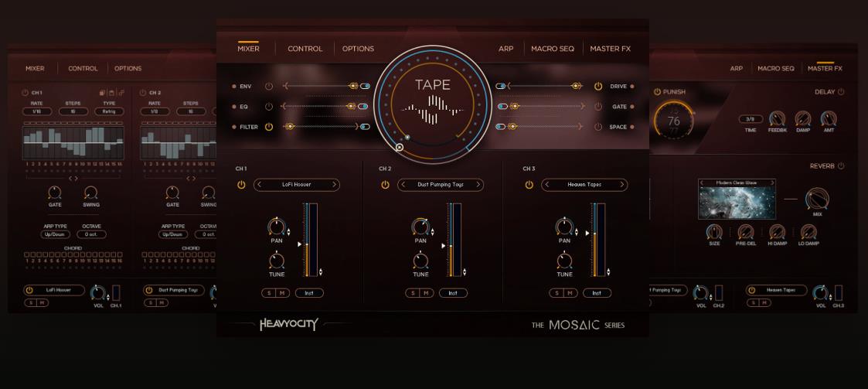This screenshot has width=868, height=389.
Task: Flip the EQ macro assign switch
Action: pos(363,107)
